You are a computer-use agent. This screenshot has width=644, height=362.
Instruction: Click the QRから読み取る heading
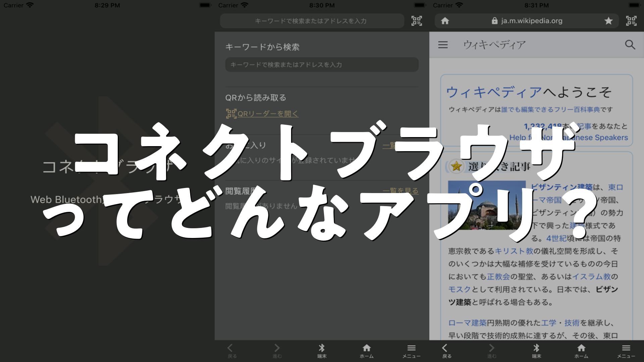point(256,98)
